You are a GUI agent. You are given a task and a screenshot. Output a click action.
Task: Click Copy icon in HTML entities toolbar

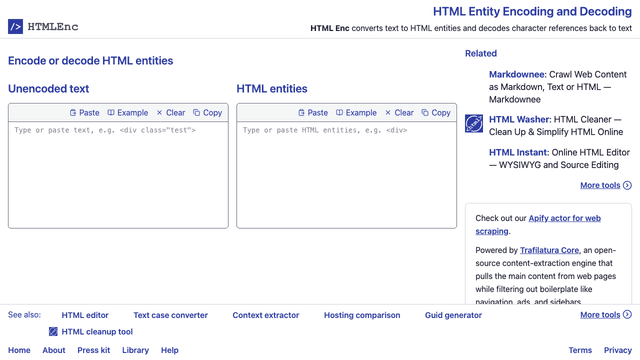click(425, 113)
